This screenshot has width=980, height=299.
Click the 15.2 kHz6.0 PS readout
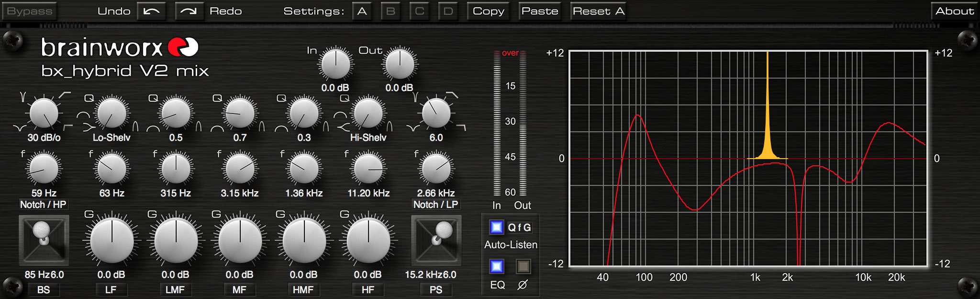(x=431, y=275)
